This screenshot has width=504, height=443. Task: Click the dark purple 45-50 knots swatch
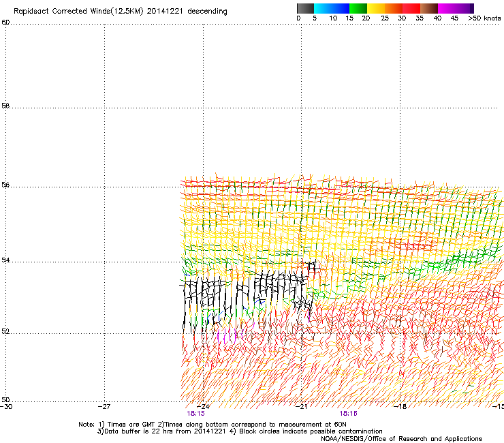464,8
